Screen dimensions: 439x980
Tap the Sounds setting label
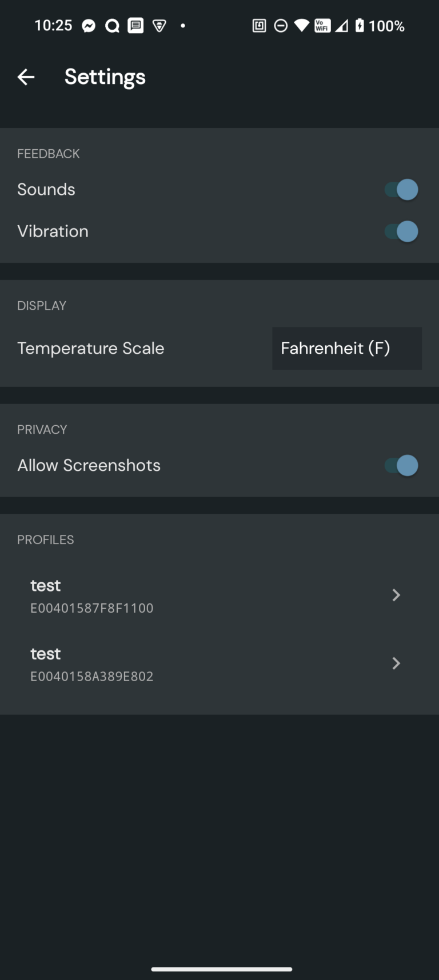46,190
